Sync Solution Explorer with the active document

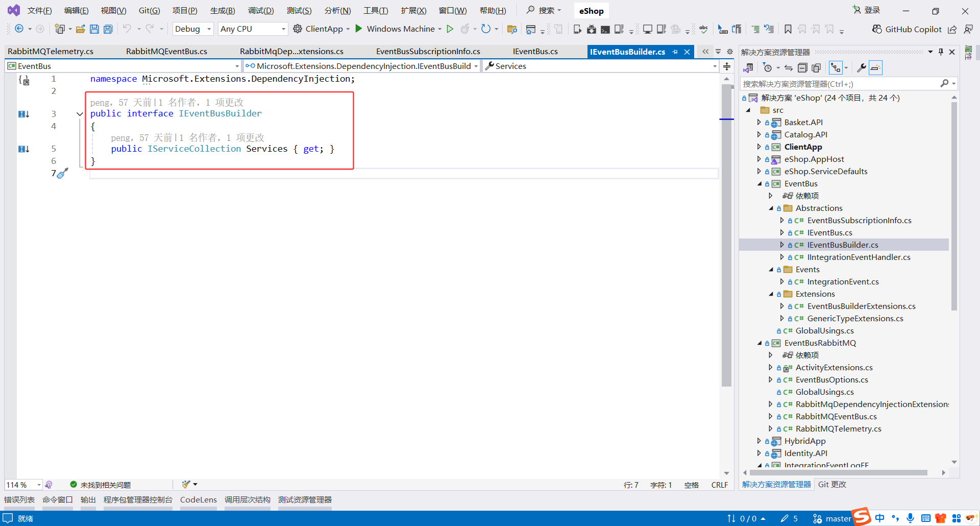coord(789,68)
